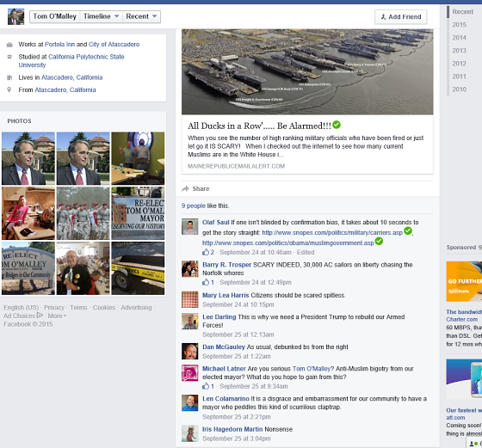Click thumbs-up icon on Michael Latner comment
This screenshot has height=448, width=482.
pos(206,386)
